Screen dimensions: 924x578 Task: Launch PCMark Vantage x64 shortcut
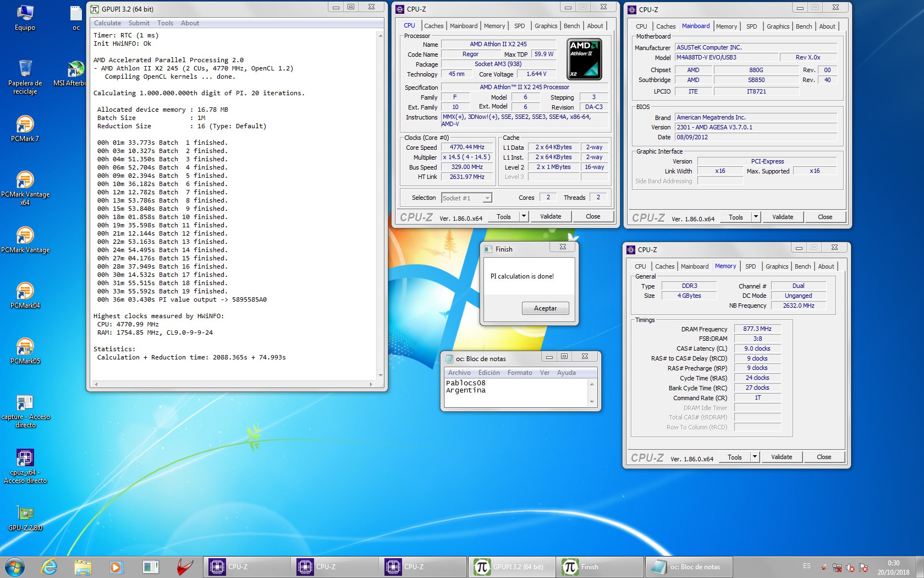[x=25, y=188]
